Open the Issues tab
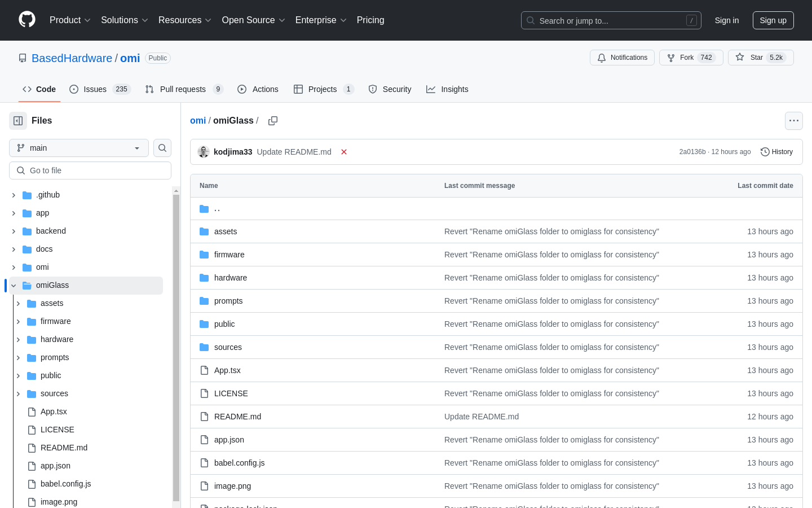Image resolution: width=812 pixels, height=508 pixels. click(x=100, y=89)
